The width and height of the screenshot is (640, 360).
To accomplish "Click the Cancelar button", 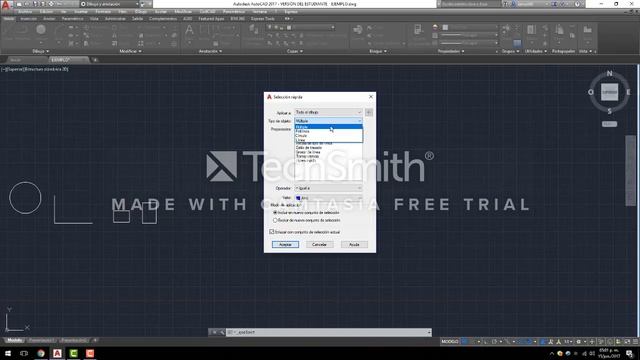I will click(319, 244).
